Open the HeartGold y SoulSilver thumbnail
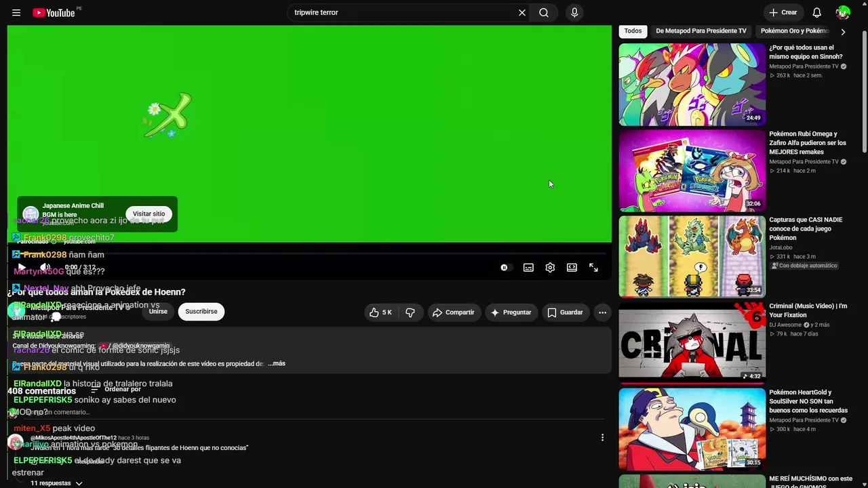 (x=692, y=429)
